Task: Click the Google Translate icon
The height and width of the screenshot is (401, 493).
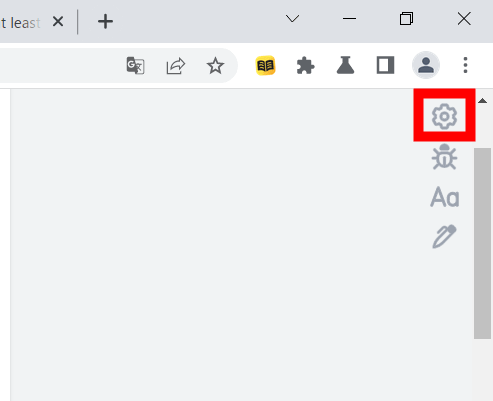Action: tap(135, 65)
